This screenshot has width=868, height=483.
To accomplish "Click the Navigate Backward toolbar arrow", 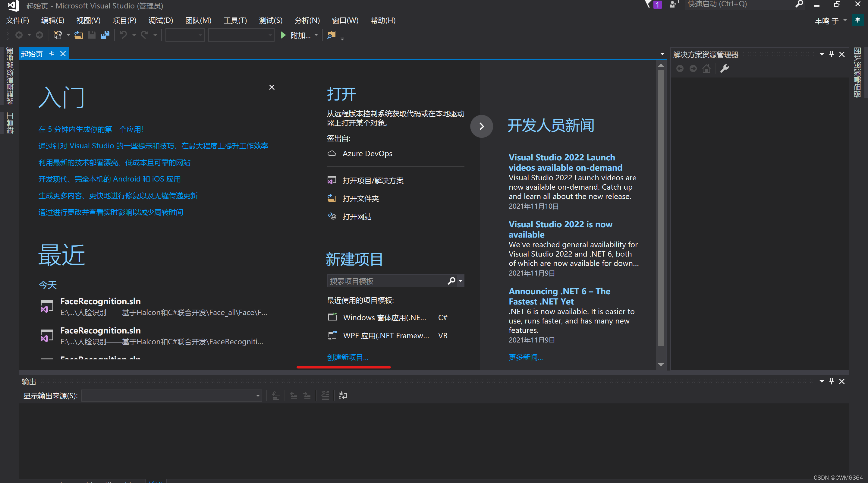I will 19,35.
